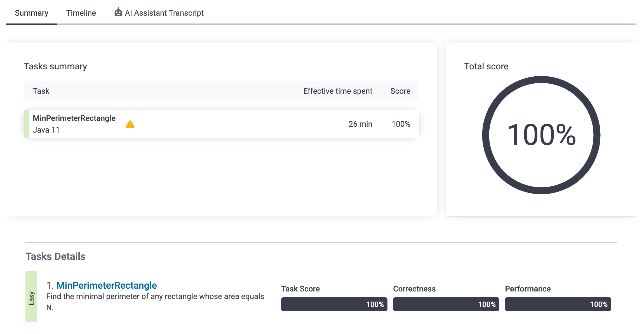
Task: Open the AI Assistant Transcript tab
Action: [x=164, y=13]
